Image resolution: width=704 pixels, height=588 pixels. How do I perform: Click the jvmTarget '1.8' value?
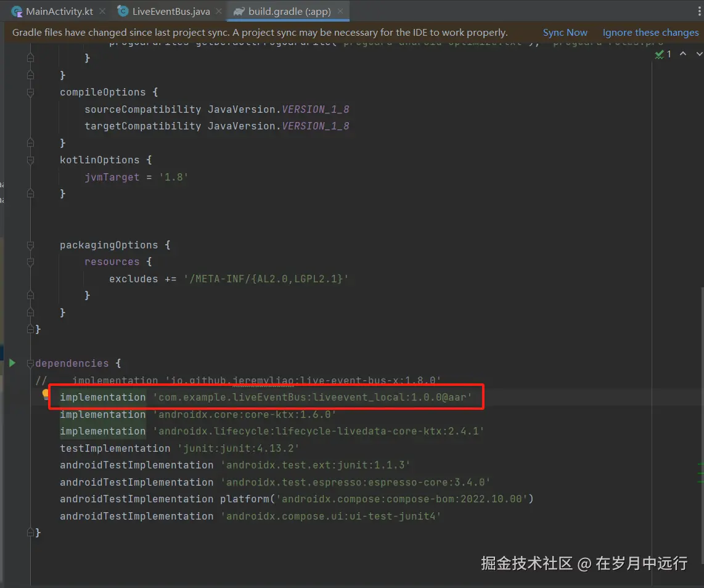point(173,178)
